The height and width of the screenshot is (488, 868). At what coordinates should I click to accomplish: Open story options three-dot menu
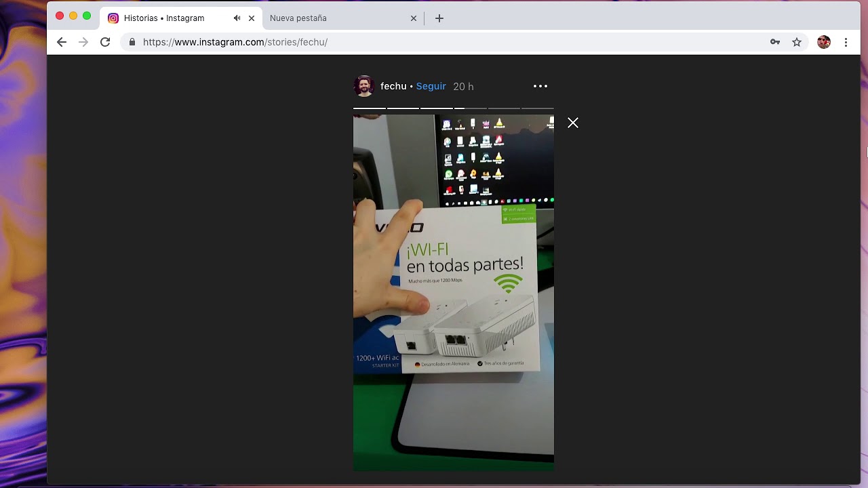click(x=540, y=86)
